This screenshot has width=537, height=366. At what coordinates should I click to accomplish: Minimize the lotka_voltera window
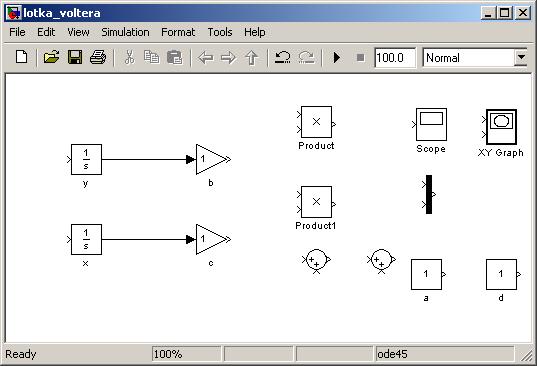click(x=488, y=13)
